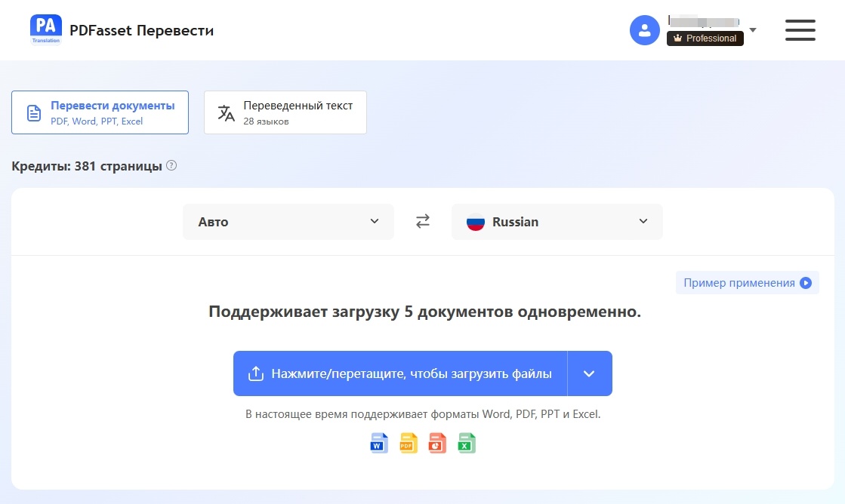Switch to the Перевести документы tab
Screen dimensions: 845x504
tap(100, 112)
